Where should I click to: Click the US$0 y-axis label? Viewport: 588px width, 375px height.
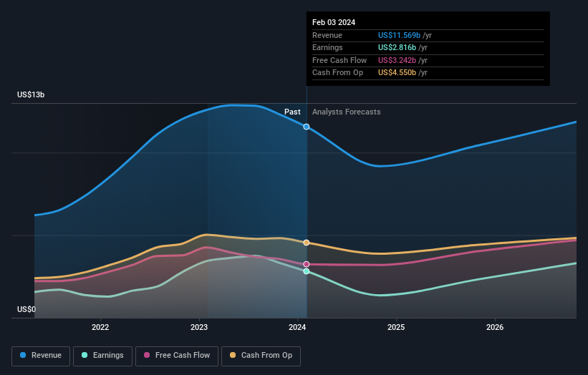coord(26,309)
